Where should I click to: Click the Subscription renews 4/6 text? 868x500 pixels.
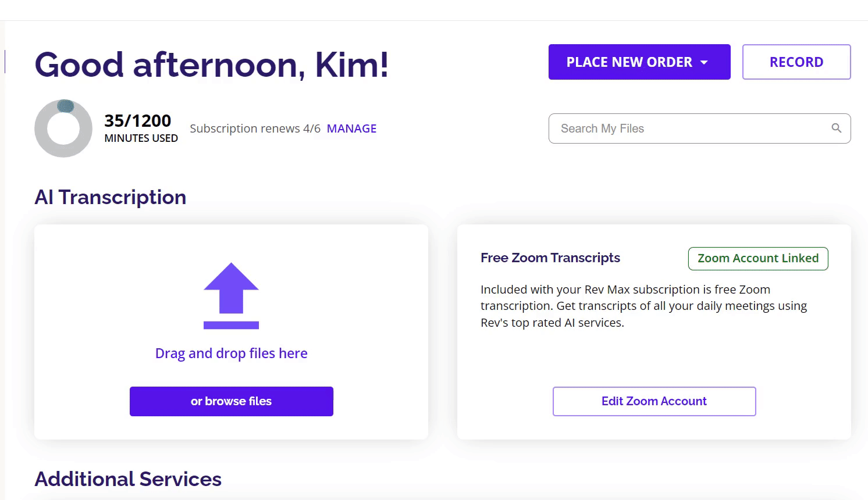tap(255, 128)
